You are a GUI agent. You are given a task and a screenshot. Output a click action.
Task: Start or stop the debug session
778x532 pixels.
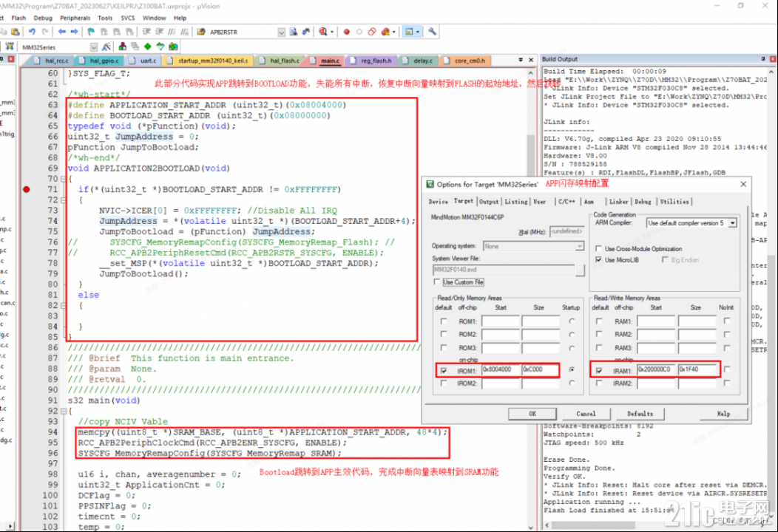(323, 32)
